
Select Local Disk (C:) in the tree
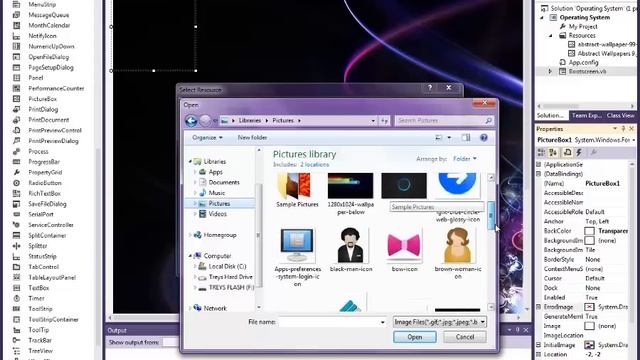(227, 267)
